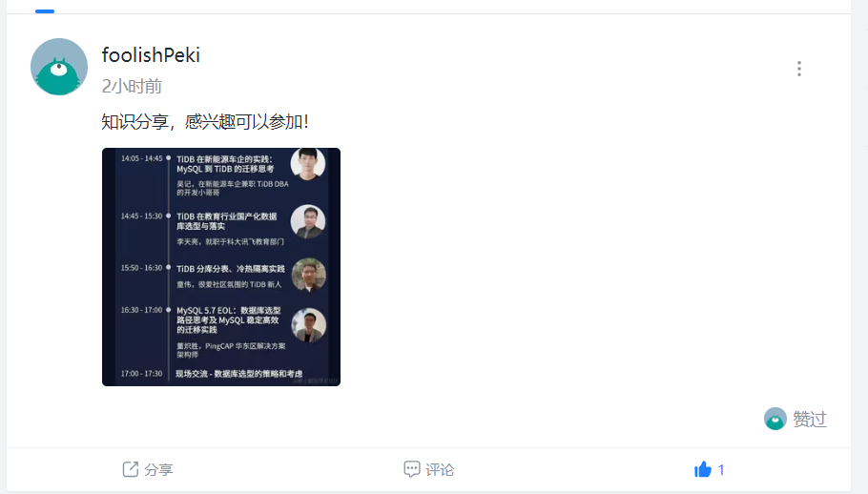The image size is (868, 494).
Task: Click the 赞过 liked-by text
Action: 809,420
